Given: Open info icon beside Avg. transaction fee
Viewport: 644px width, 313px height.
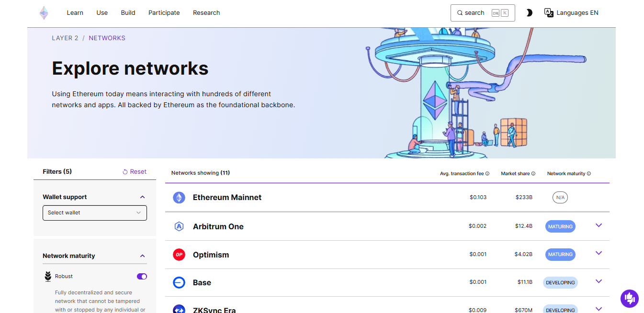Looking at the screenshot, I should pos(487,174).
